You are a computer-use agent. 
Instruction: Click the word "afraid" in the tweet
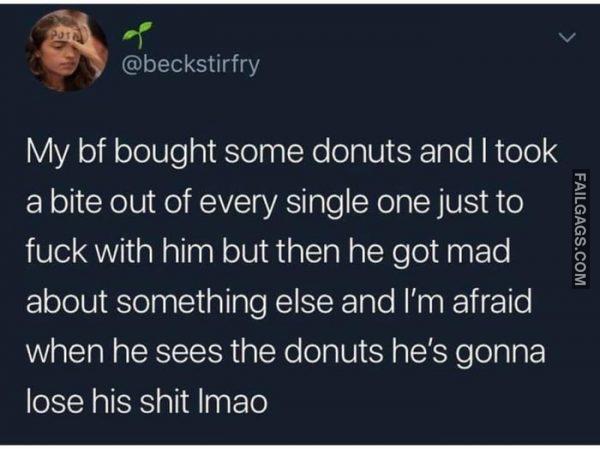pos(492,301)
